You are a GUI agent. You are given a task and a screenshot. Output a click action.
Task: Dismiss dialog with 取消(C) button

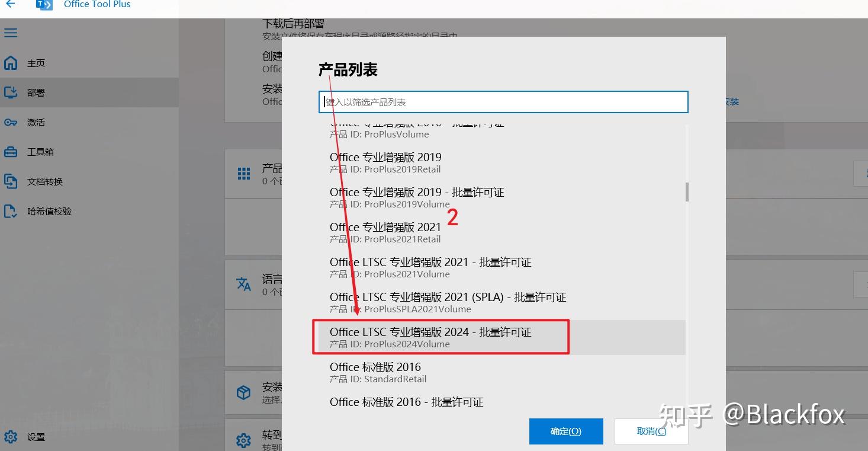651,431
